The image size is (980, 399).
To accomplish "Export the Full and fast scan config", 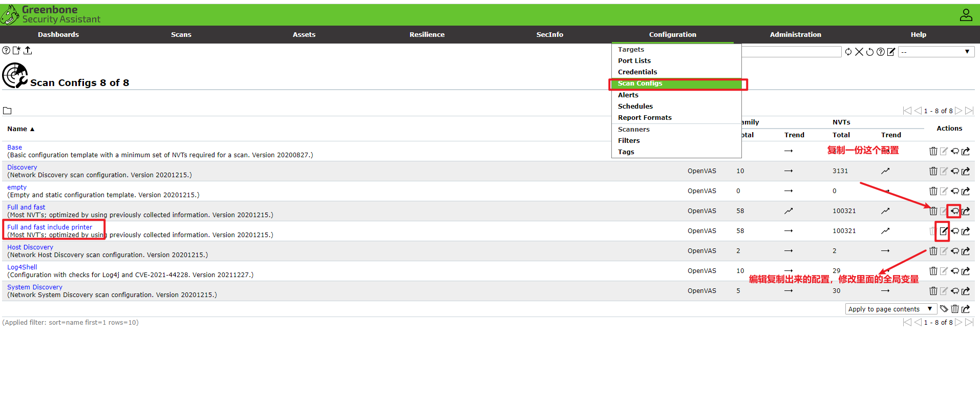I will [x=966, y=211].
